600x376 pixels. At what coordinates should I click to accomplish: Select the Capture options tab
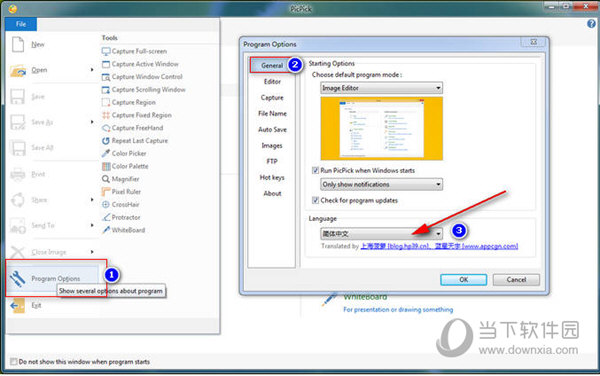coord(272,98)
